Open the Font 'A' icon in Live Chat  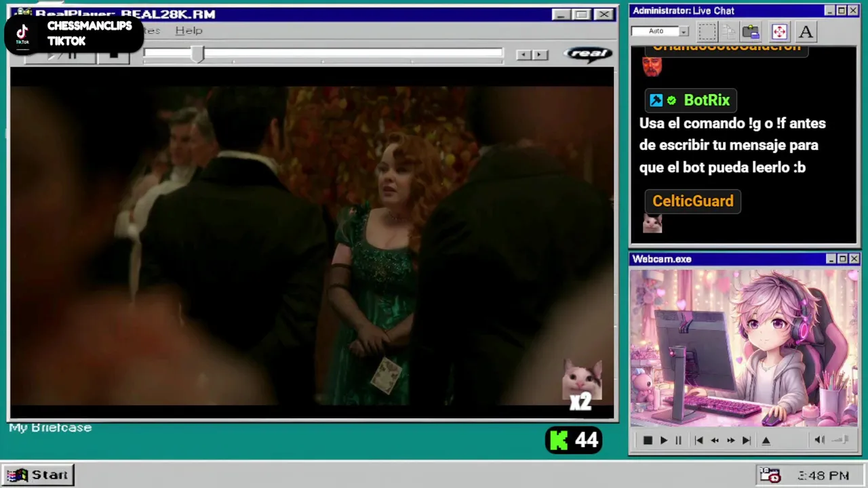click(x=806, y=31)
